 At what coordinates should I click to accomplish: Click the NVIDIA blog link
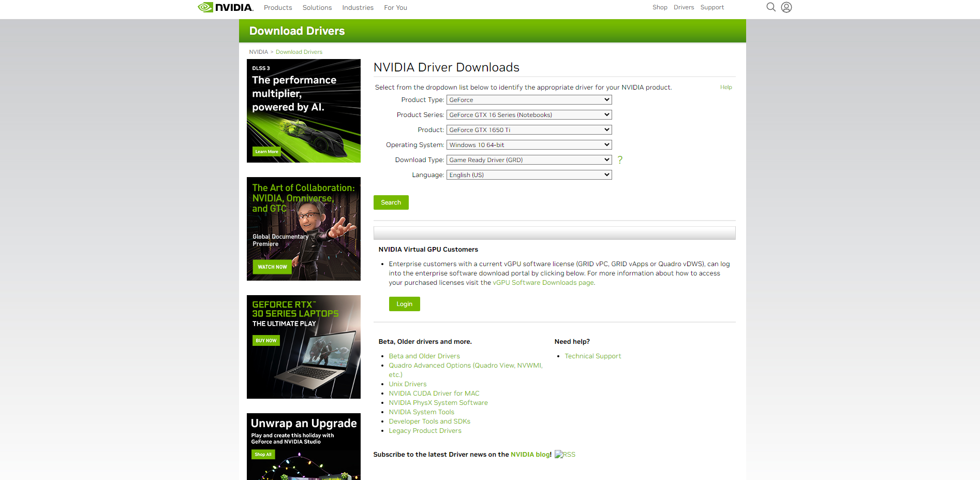pos(530,455)
